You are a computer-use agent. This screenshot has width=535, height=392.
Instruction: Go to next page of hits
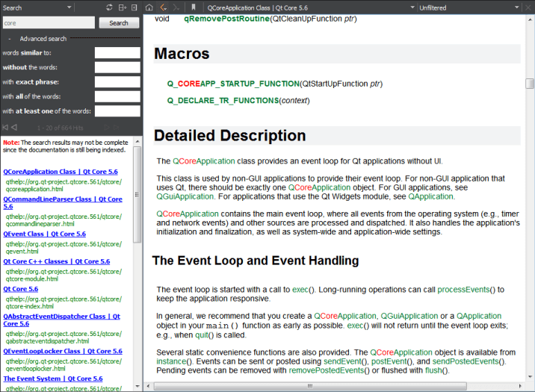pos(107,128)
